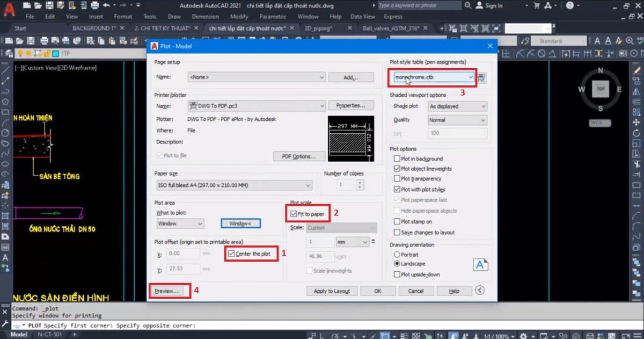Open the Paper size dropdown
The image size is (644, 339).
(x=307, y=184)
